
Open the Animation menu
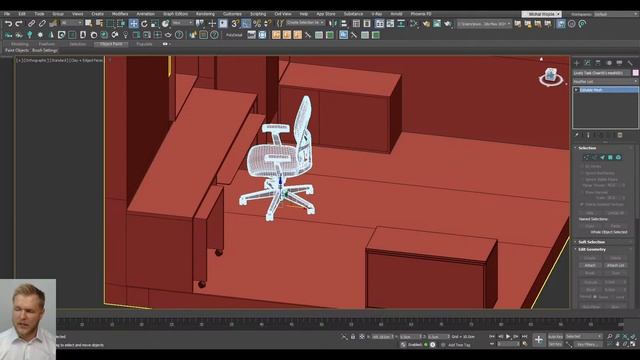click(145, 14)
